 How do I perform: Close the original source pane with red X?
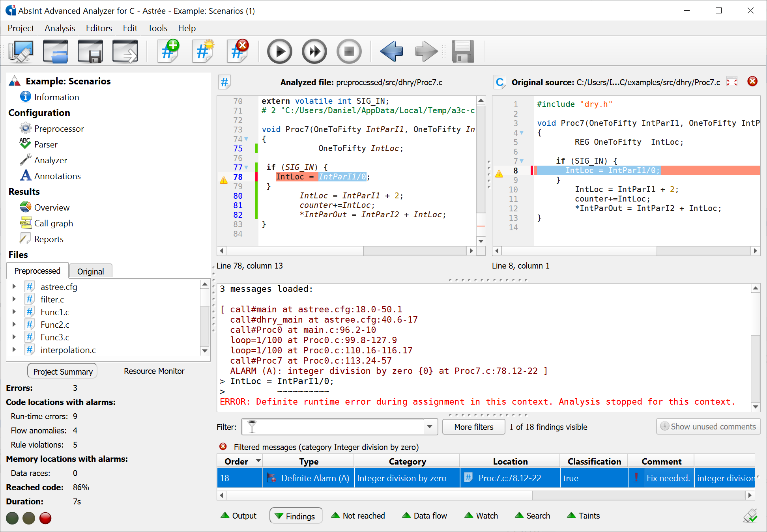click(x=752, y=81)
